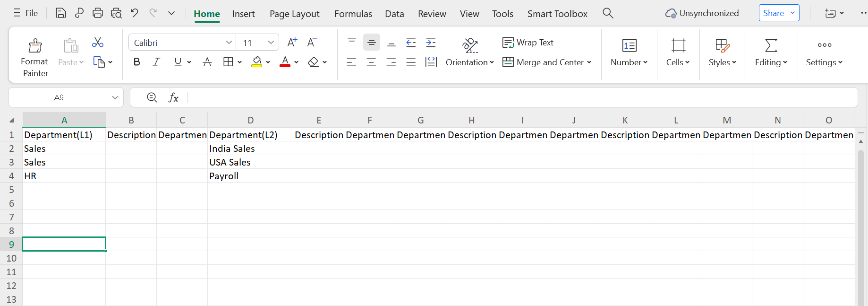The height and width of the screenshot is (306, 868).
Task: Expand quick access toolbar chevron
Action: (x=171, y=13)
